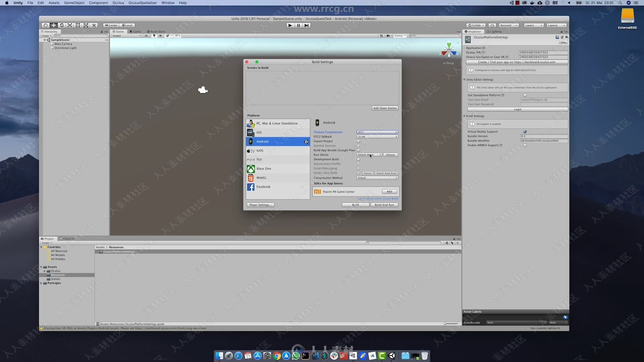Open the Collab dropdown
Screen dimensions: 644x362
(x=476, y=25)
